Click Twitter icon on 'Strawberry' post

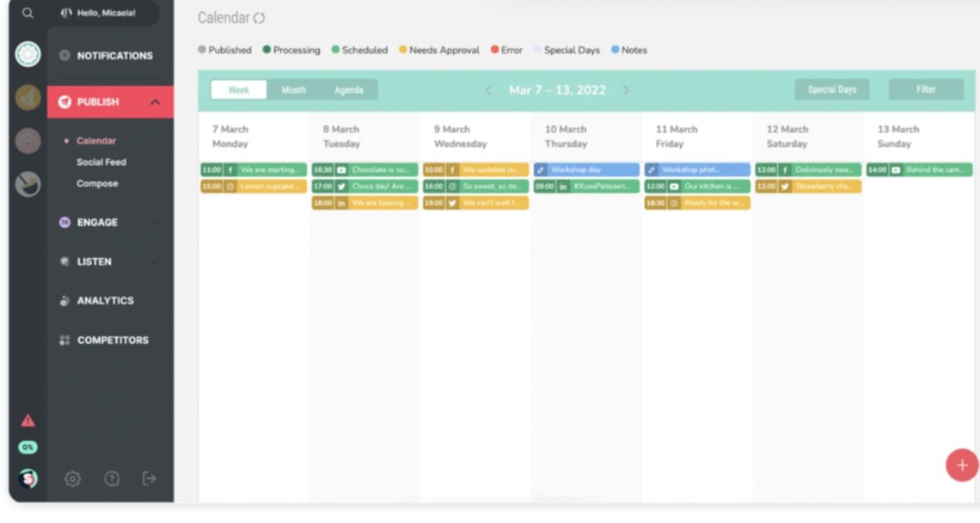785,187
